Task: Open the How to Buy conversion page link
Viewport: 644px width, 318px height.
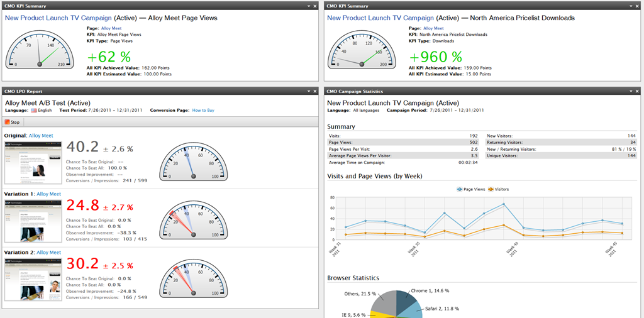Action: pos(203,110)
